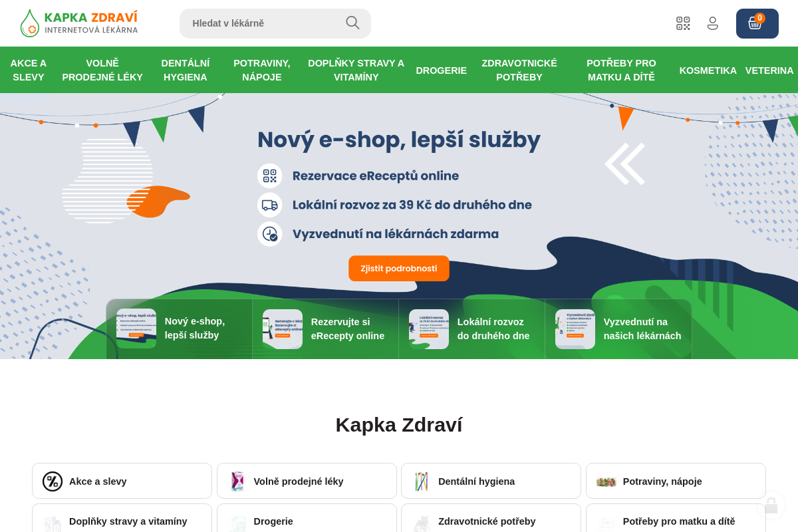Switch to the Lokální rozvoz carousel slide tab
Viewport: 798px width, 532px height.
click(471, 329)
